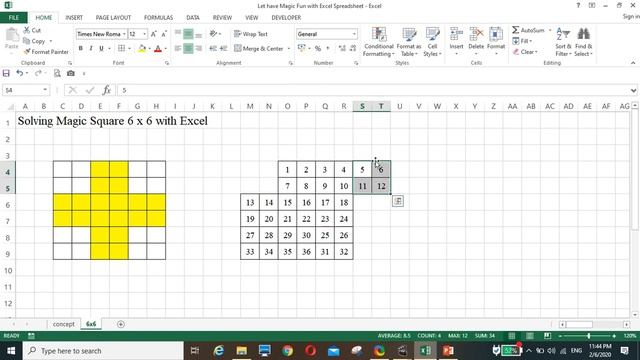Click the camera icon in quick access toolbar

71,73
